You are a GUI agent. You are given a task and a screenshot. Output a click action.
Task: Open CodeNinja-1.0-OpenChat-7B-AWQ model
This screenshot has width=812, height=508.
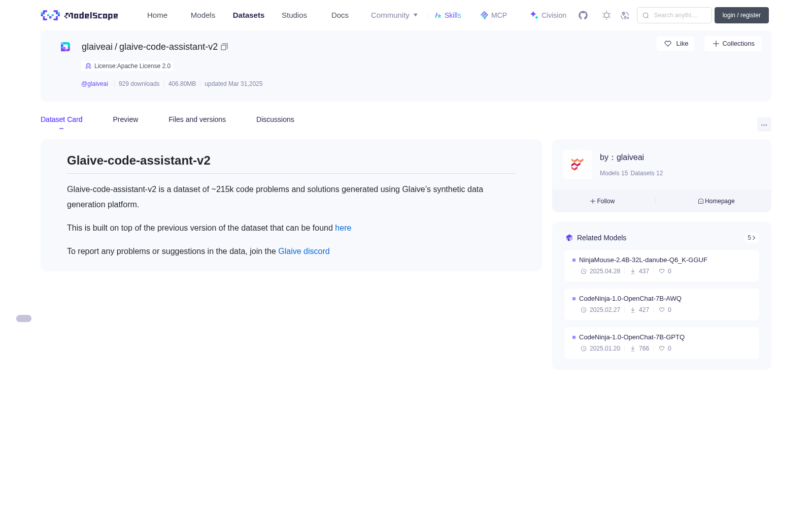click(x=662, y=304)
